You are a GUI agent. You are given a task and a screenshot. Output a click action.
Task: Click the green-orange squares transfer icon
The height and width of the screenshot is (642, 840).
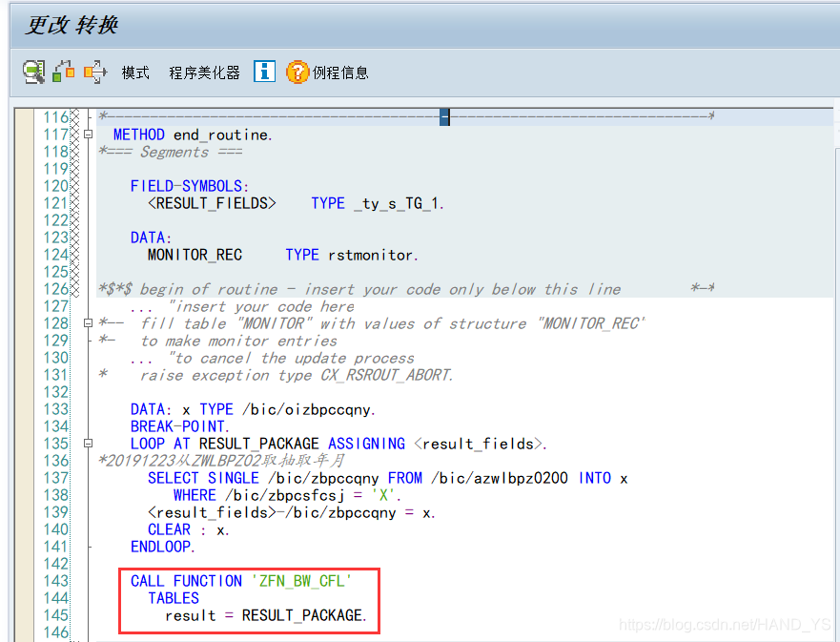click(64, 72)
